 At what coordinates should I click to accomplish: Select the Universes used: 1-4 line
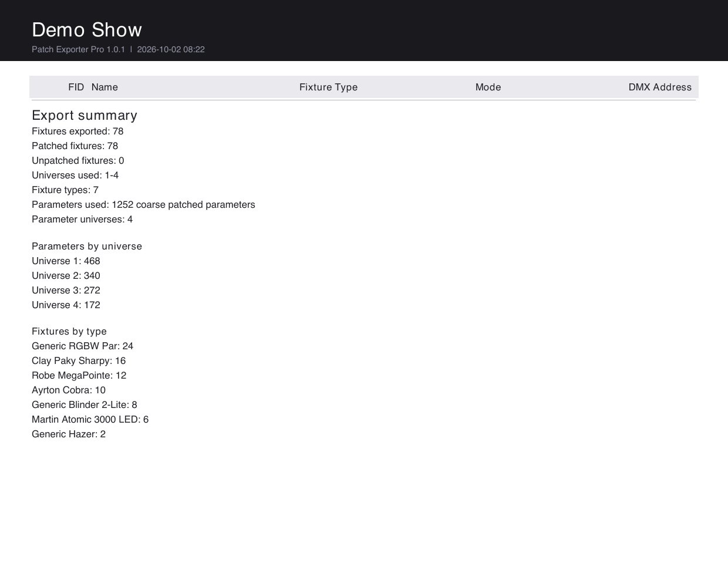pos(75,176)
